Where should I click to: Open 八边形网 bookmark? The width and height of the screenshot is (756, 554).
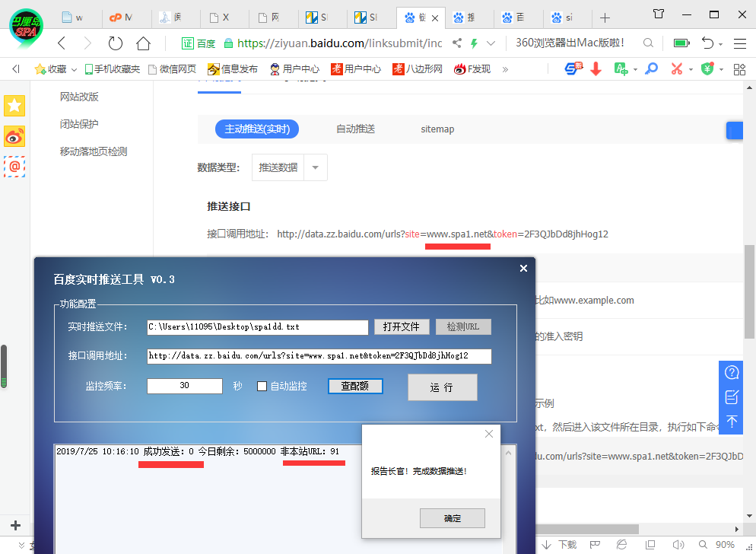(418, 69)
